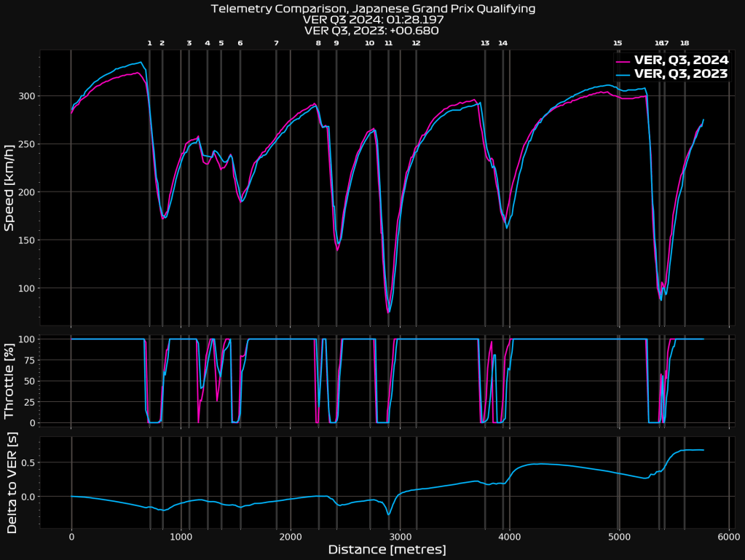Click the 'Telemetry Comparison' chart title line
Image resolution: width=745 pixels, height=560 pixels.
(x=372, y=9)
